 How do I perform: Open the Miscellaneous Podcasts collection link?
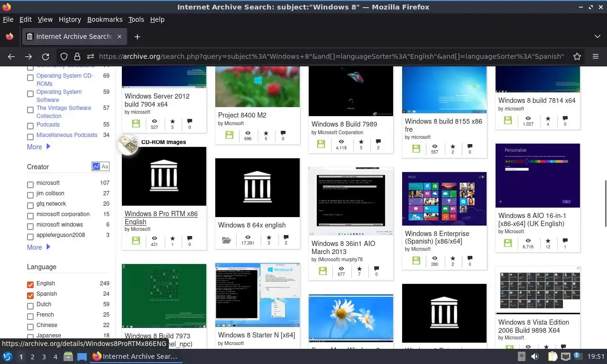click(67, 135)
